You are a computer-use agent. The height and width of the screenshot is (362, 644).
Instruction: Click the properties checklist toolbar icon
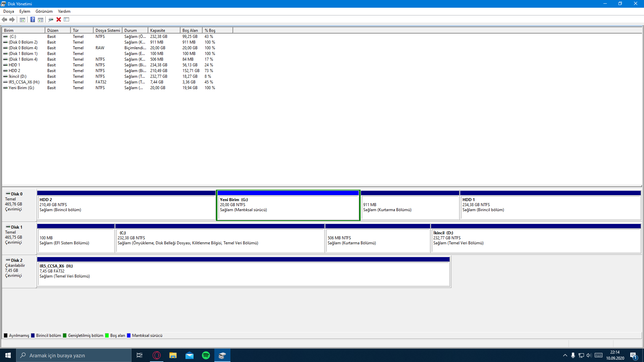pos(66,19)
